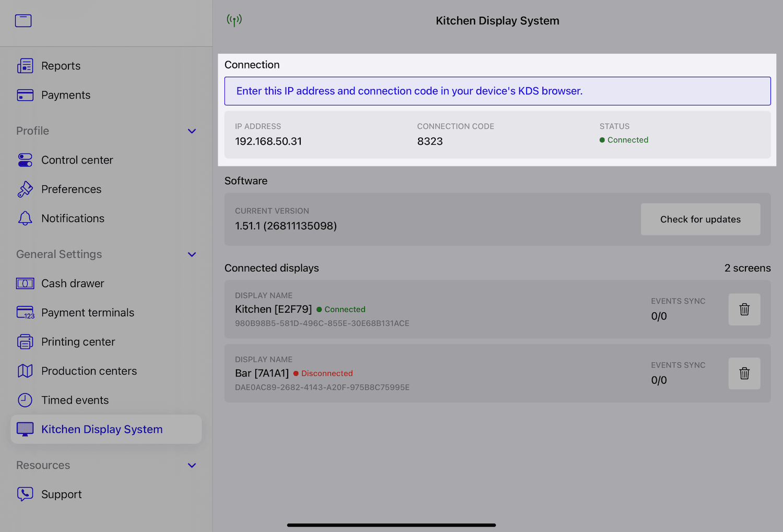The image size is (783, 532).
Task: Open Payment terminals label
Action: (x=88, y=313)
